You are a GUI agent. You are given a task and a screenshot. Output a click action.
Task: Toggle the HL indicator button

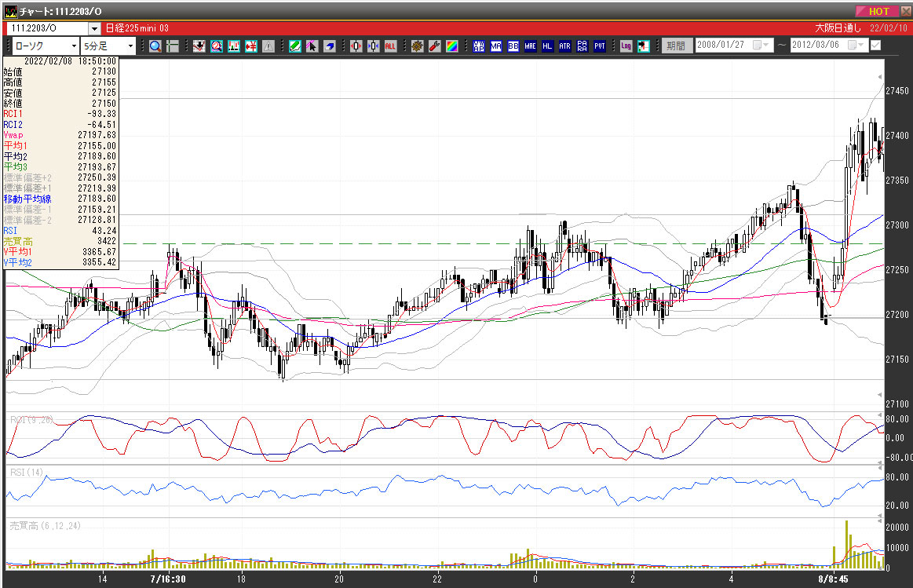(547, 46)
